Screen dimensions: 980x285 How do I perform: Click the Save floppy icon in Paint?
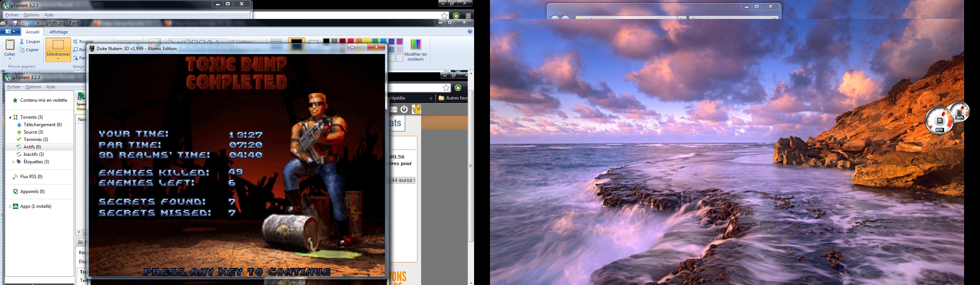click(x=15, y=23)
